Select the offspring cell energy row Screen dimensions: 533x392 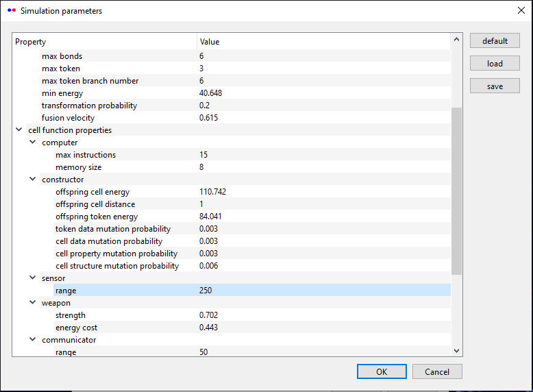(x=92, y=192)
